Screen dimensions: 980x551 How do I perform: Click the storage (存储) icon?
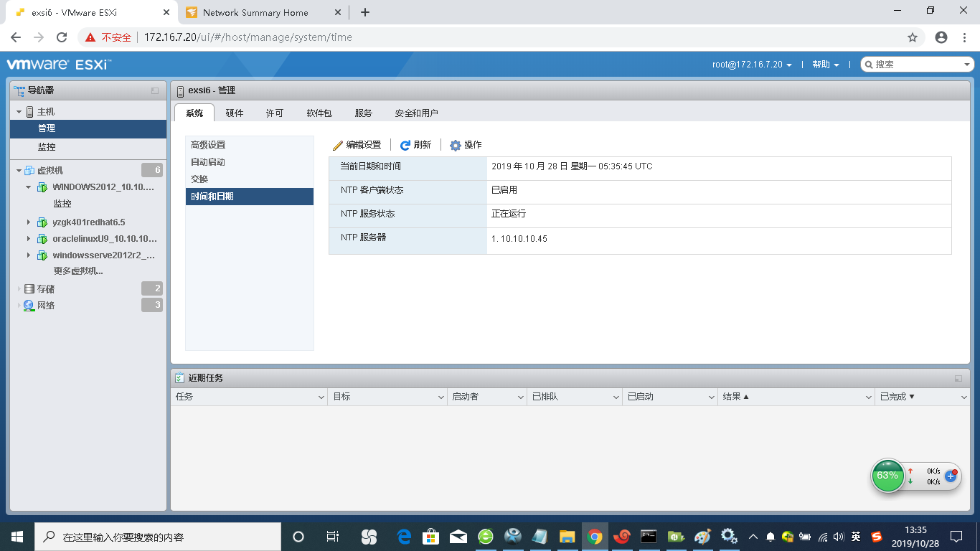click(29, 288)
